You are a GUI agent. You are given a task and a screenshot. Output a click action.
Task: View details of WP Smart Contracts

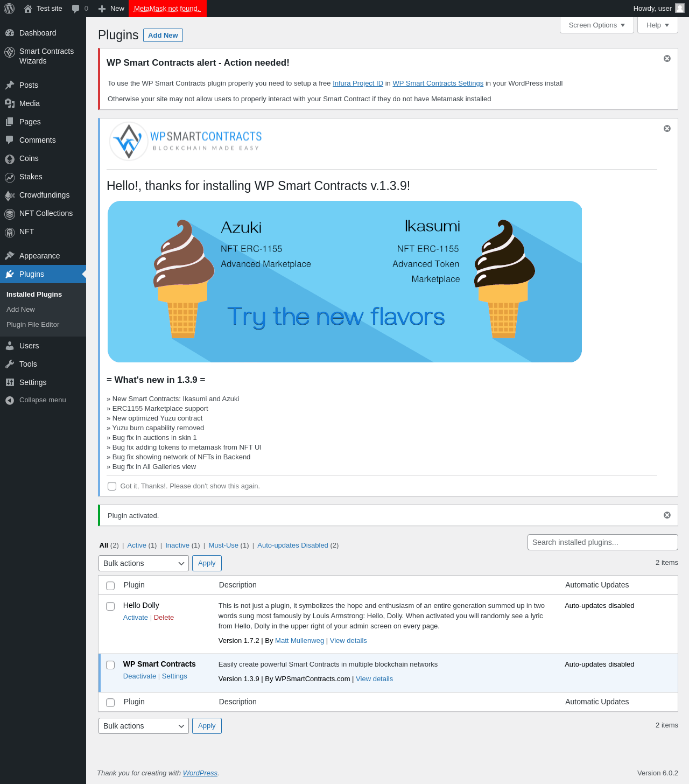pos(374,679)
